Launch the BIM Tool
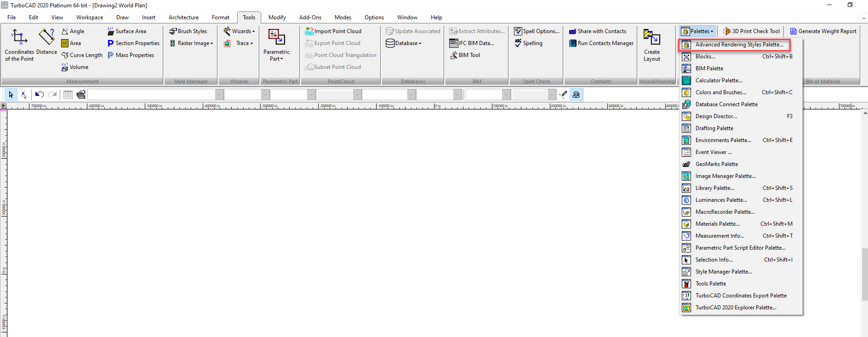 [465, 55]
